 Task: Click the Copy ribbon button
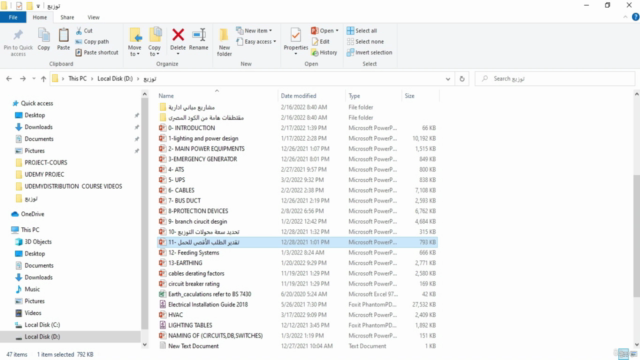tap(44, 40)
